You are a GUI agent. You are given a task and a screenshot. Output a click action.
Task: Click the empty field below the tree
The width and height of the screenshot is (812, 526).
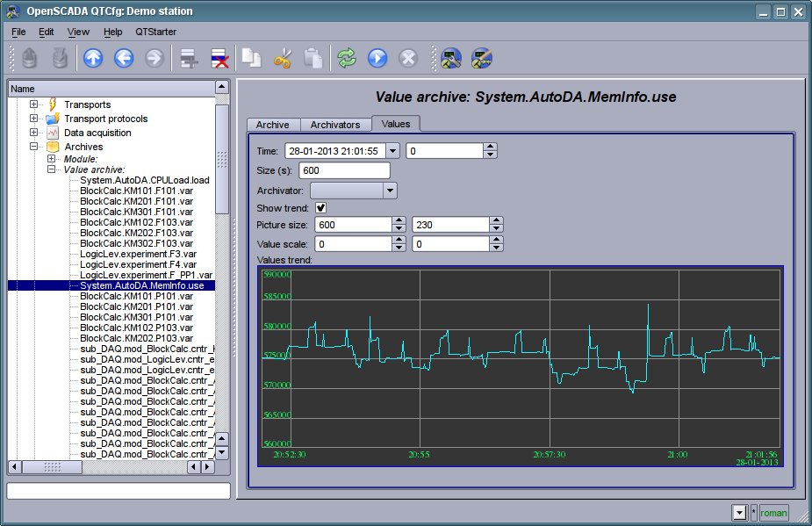(x=119, y=491)
